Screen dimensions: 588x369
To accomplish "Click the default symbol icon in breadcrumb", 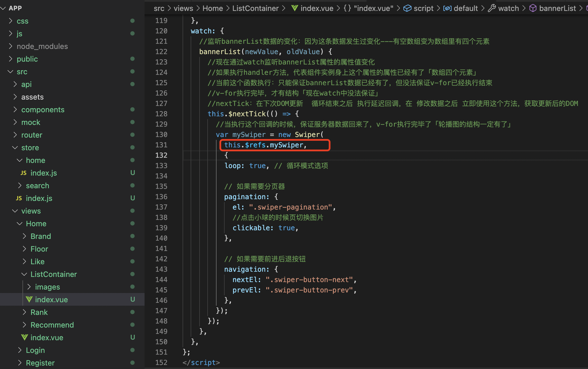I will pos(447,8).
